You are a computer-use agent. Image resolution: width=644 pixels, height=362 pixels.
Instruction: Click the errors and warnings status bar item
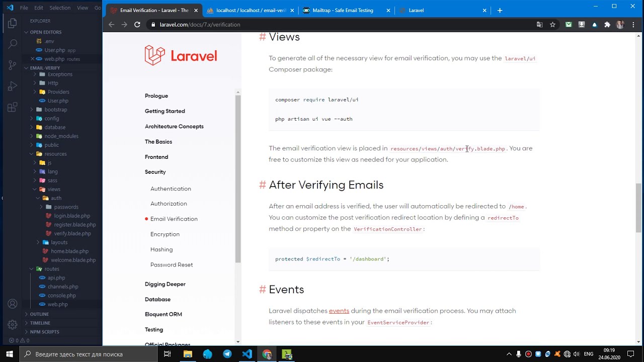(19, 340)
